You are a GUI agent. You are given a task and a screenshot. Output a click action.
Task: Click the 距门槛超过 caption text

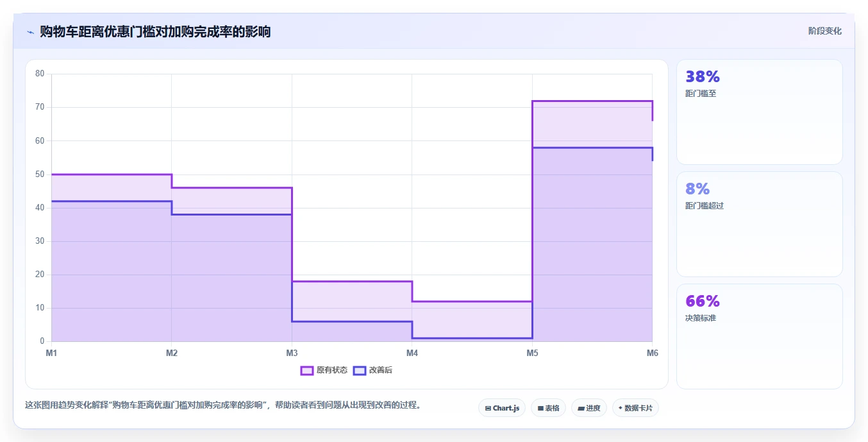[x=705, y=206]
